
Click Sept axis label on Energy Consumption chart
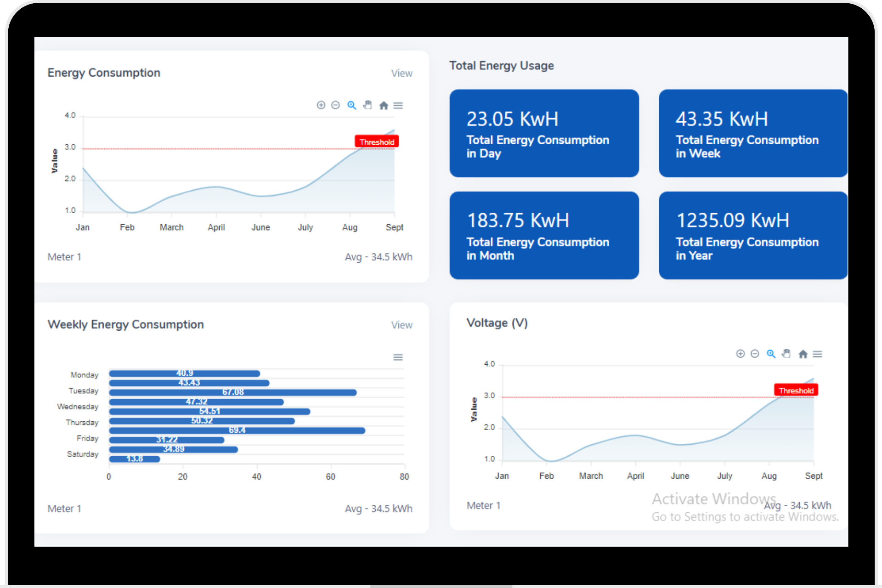point(395,227)
